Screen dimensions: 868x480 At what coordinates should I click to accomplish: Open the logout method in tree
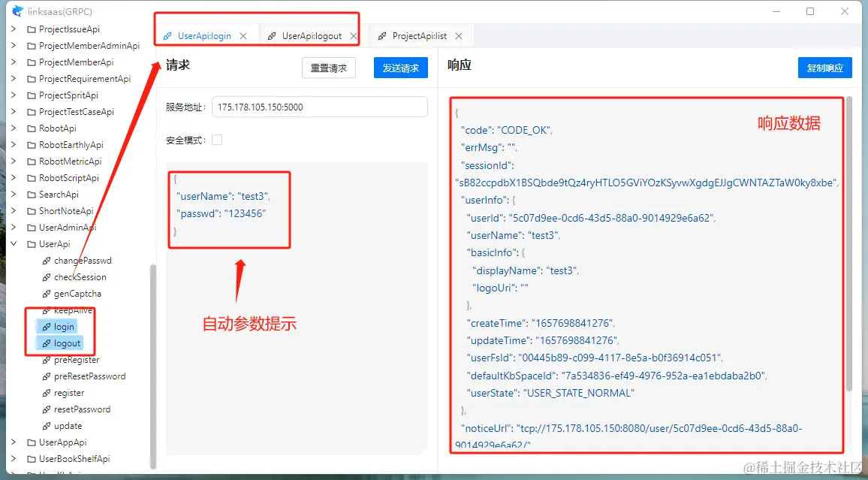click(67, 343)
